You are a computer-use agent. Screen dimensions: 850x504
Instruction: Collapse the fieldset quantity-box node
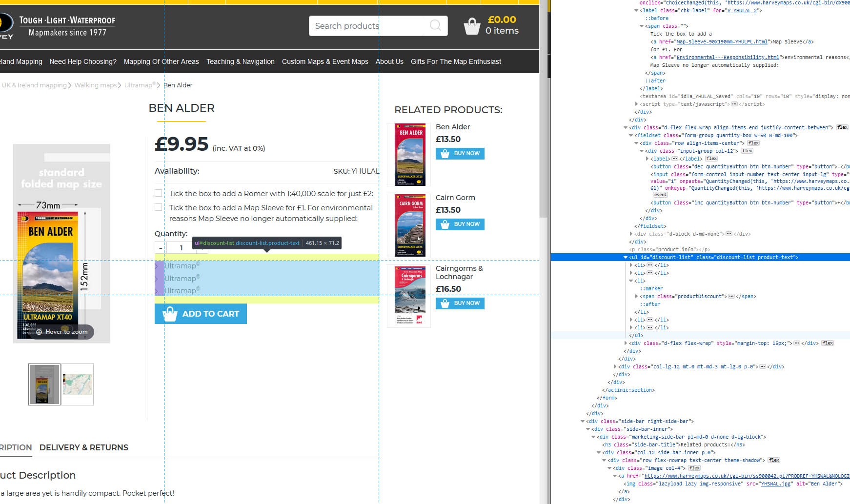[x=631, y=135]
